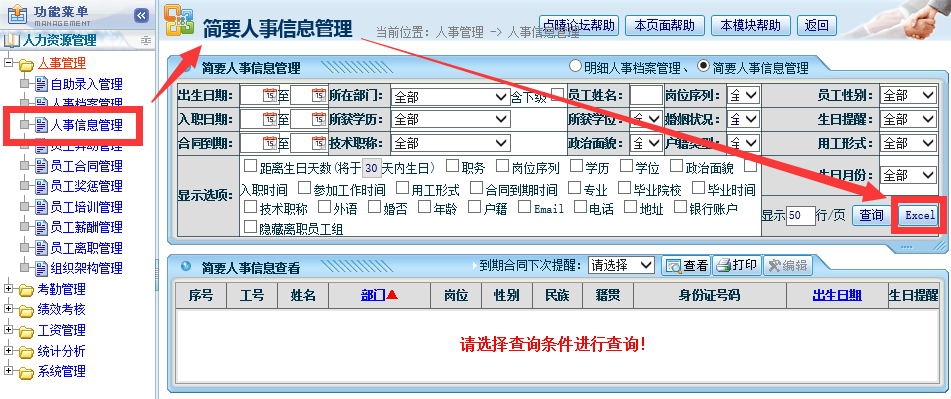Click the 自助录入管理 document icon

41,84
